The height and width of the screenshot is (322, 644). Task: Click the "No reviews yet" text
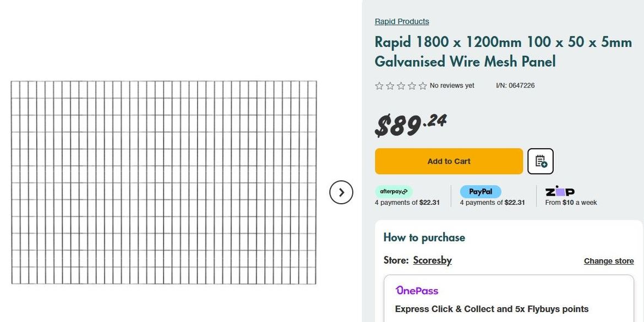click(452, 86)
